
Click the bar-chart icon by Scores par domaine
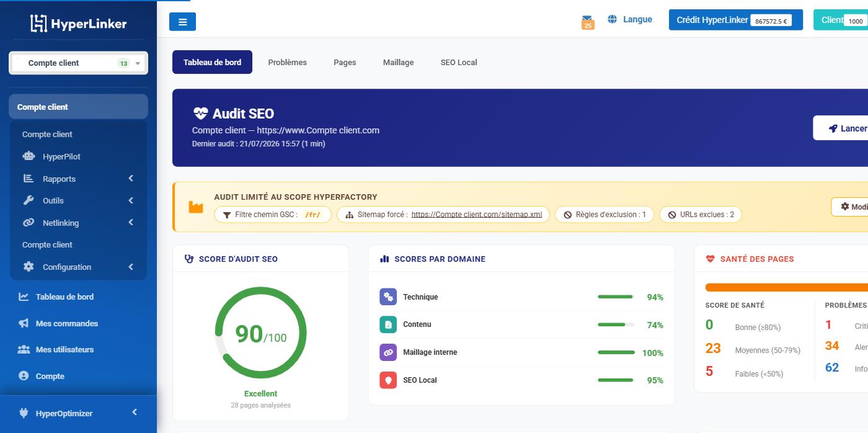tap(384, 259)
